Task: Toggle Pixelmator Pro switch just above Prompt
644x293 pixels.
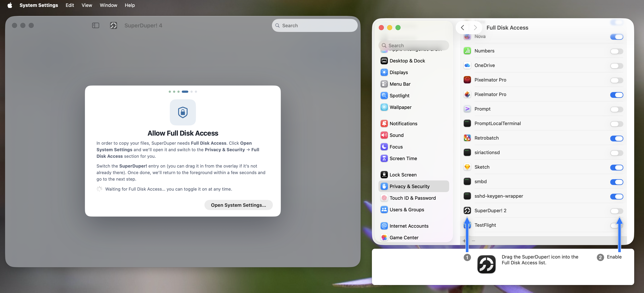Action: pos(616,95)
